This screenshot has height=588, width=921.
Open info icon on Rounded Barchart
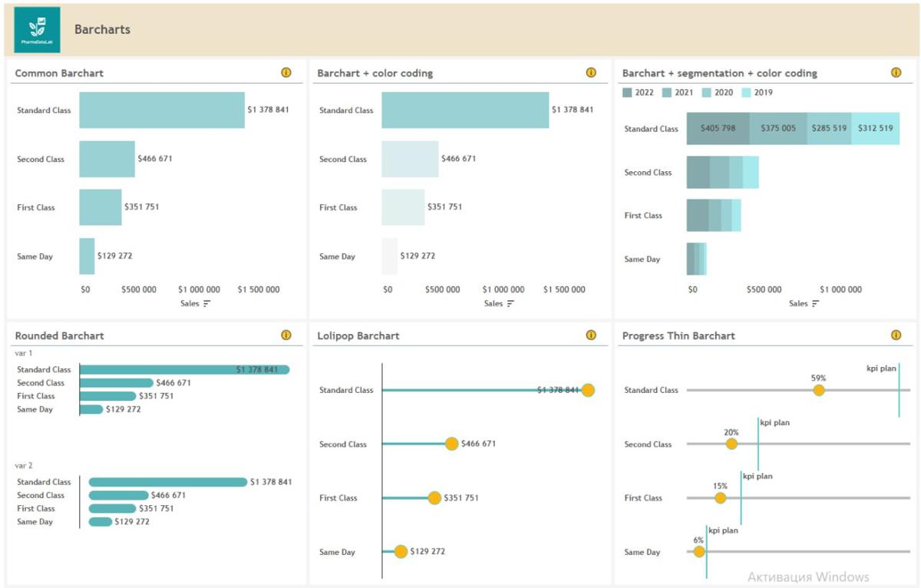click(x=286, y=335)
